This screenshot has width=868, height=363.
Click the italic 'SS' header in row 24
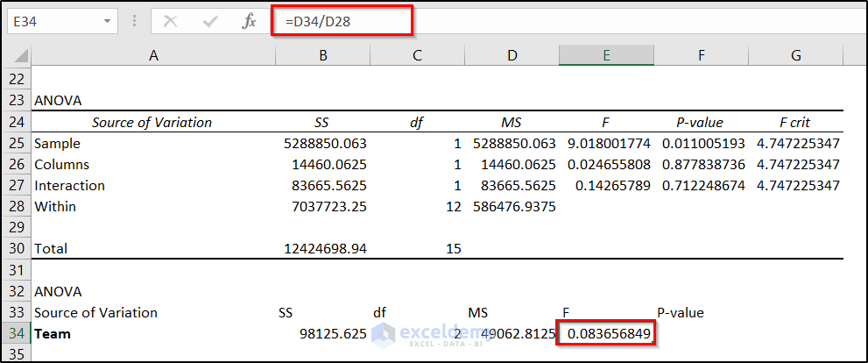(322, 122)
